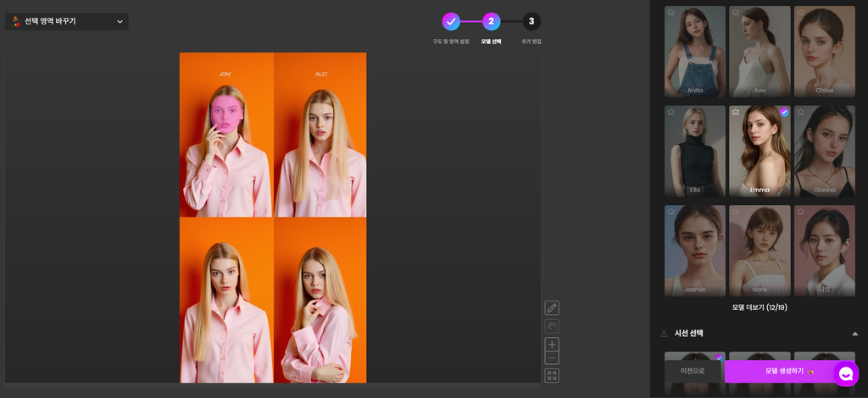Click the crown icon on Ella card
868x398 pixels.
pos(671,112)
